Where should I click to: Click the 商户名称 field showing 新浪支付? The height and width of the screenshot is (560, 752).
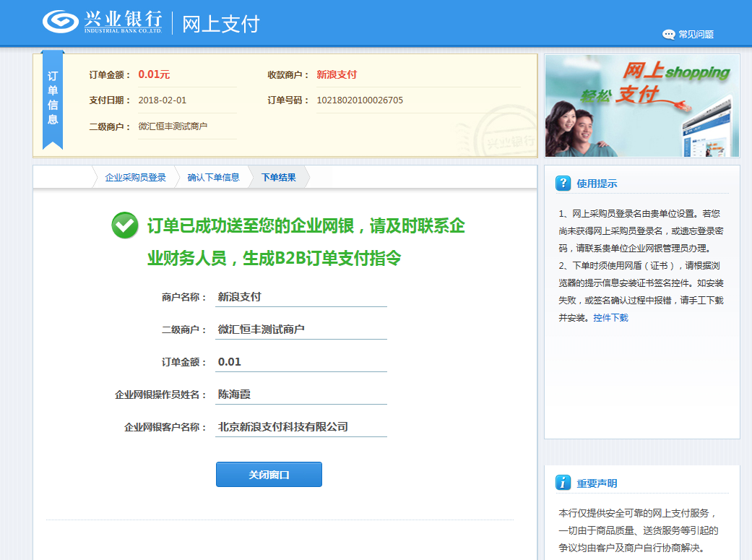click(x=301, y=297)
